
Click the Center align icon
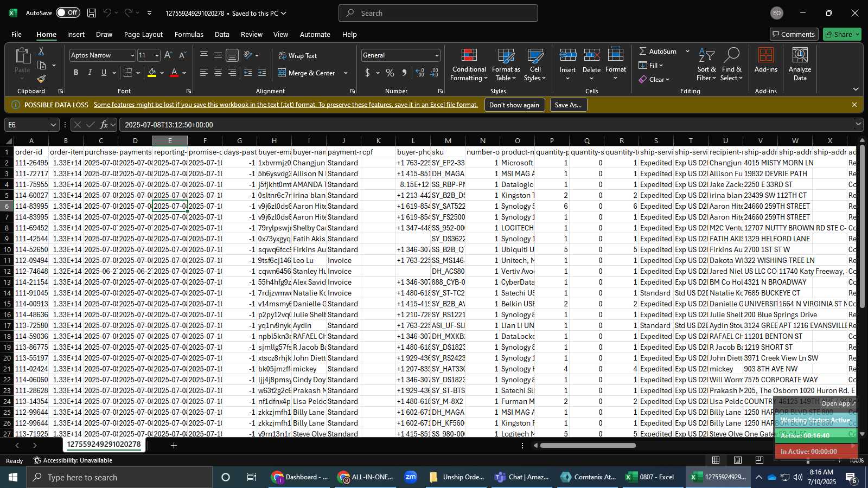click(218, 73)
